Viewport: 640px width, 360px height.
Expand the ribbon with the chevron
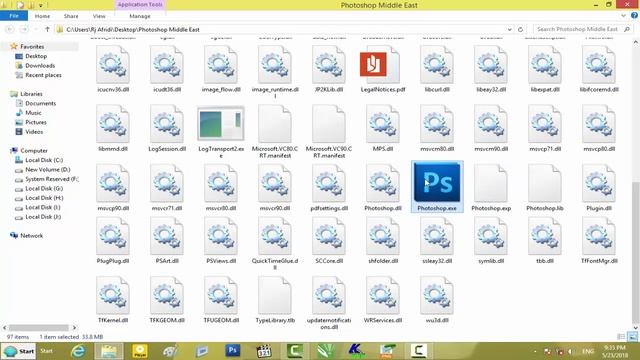coord(623,16)
